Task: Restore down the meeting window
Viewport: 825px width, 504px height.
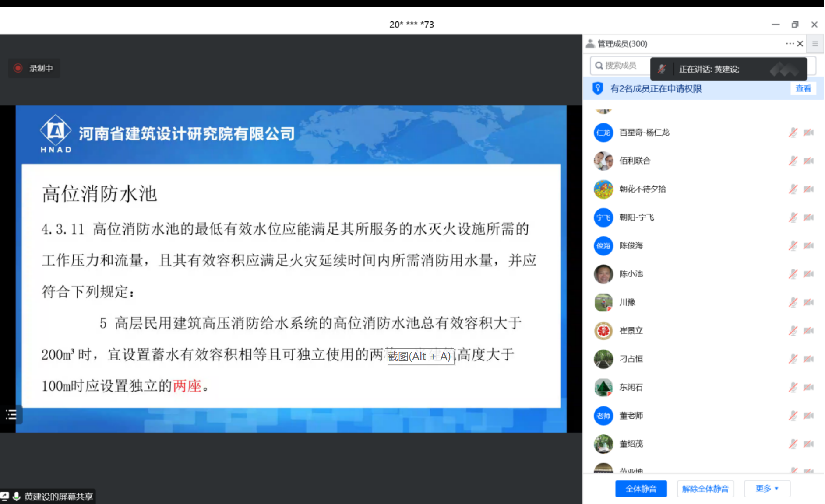Action: pyautogui.click(x=795, y=24)
